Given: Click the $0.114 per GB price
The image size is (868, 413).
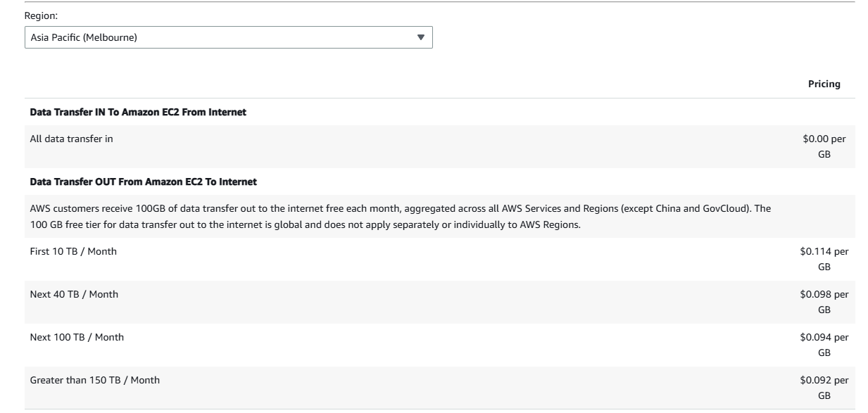Looking at the screenshot, I should pyautogui.click(x=824, y=259).
